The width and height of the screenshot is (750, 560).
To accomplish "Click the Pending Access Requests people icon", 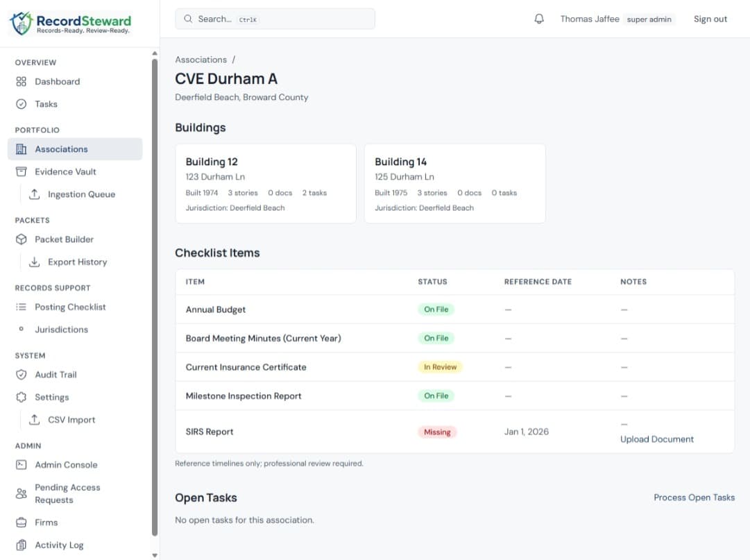I will pyautogui.click(x=21, y=493).
